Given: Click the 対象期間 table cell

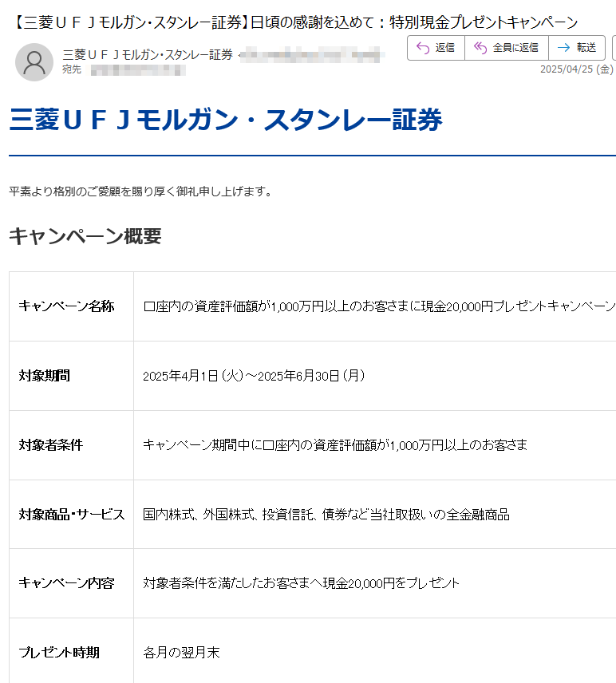Looking at the screenshot, I should coord(72,376).
